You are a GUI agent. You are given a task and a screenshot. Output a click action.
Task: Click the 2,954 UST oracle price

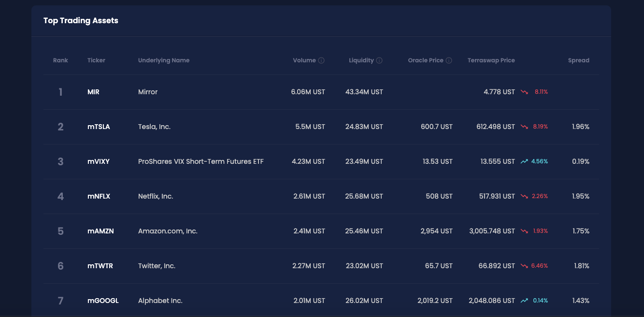[x=437, y=231]
